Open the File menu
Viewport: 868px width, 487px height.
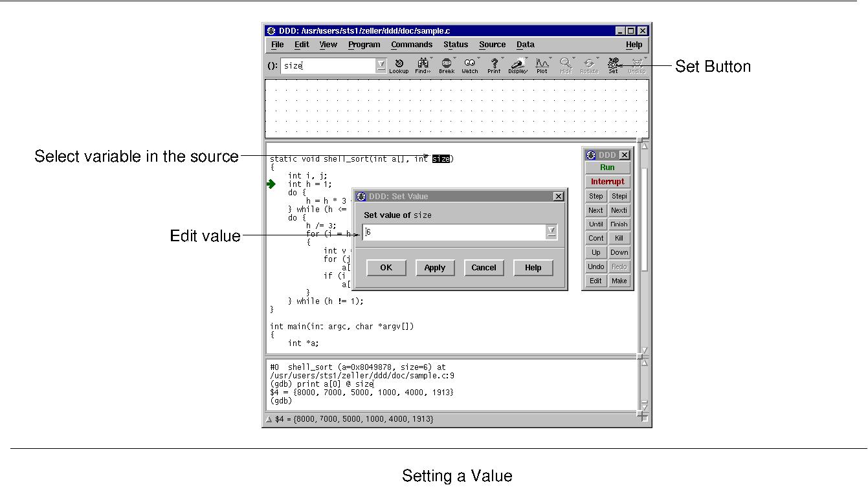coord(278,45)
